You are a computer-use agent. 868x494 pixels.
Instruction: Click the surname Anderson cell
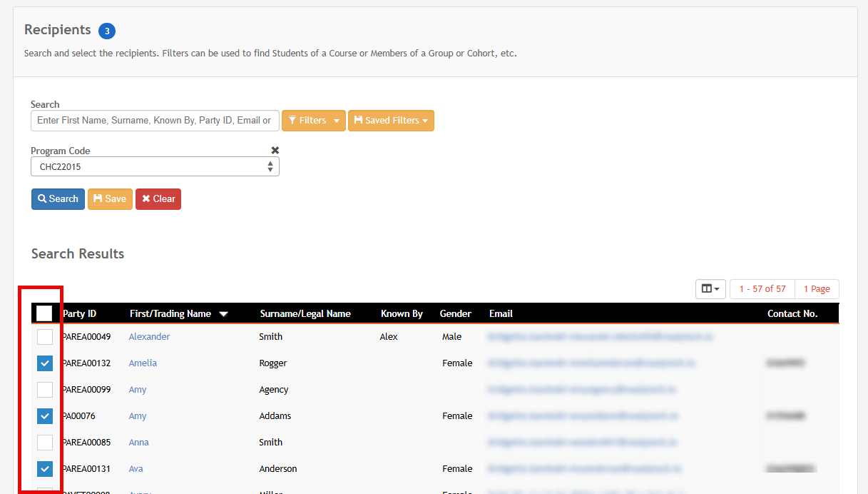point(278,469)
